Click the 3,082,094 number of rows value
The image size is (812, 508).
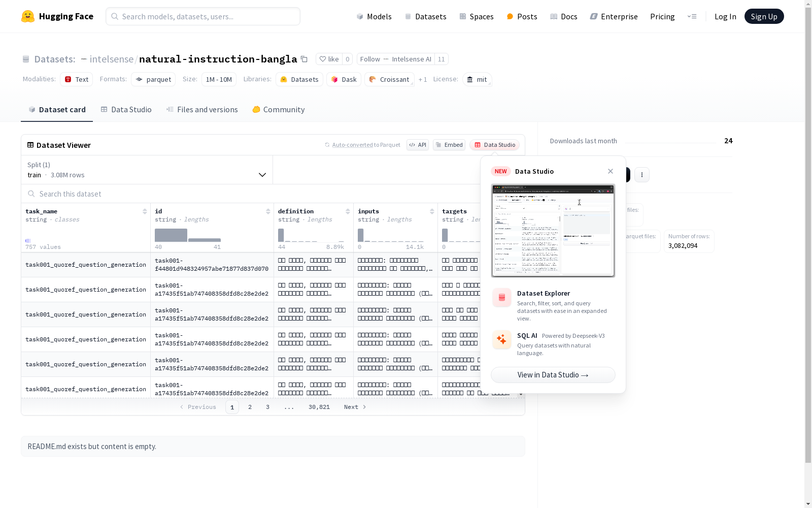pos(683,246)
